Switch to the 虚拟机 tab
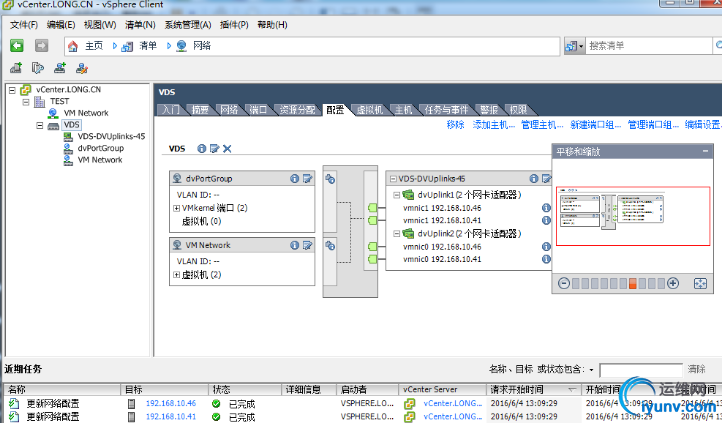The height and width of the screenshot is (423, 722). click(x=370, y=110)
